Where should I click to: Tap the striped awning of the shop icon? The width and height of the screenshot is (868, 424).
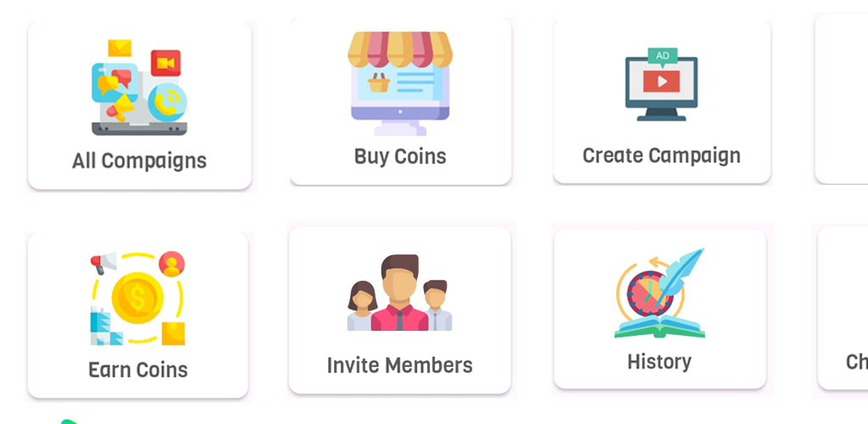pyautogui.click(x=400, y=49)
